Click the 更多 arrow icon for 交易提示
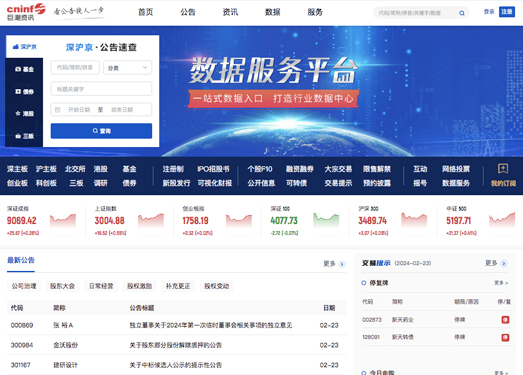This screenshot has width=523, height=375. tap(504, 264)
